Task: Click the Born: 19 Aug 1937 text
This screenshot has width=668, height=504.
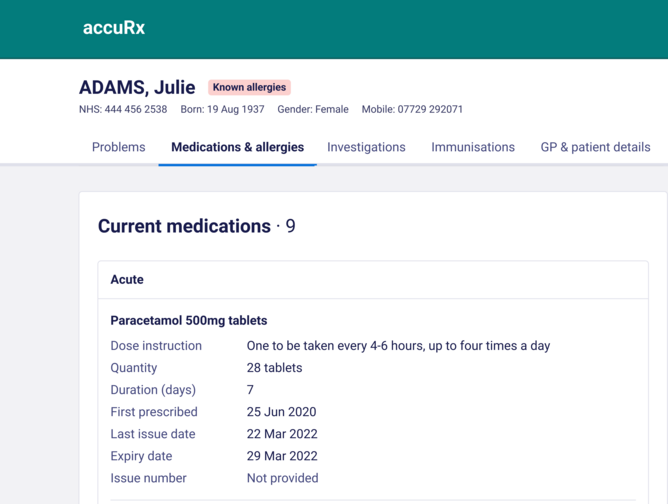Action: tap(222, 109)
